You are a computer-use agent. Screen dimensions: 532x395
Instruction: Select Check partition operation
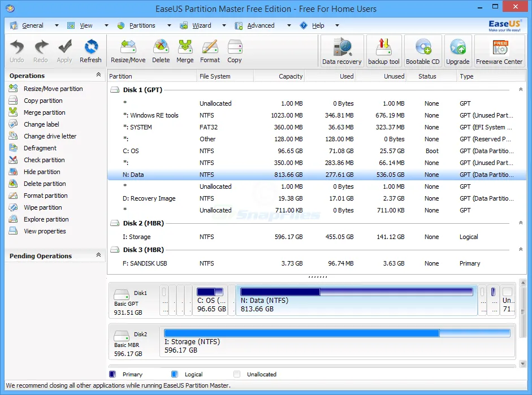click(x=44, y=160)
